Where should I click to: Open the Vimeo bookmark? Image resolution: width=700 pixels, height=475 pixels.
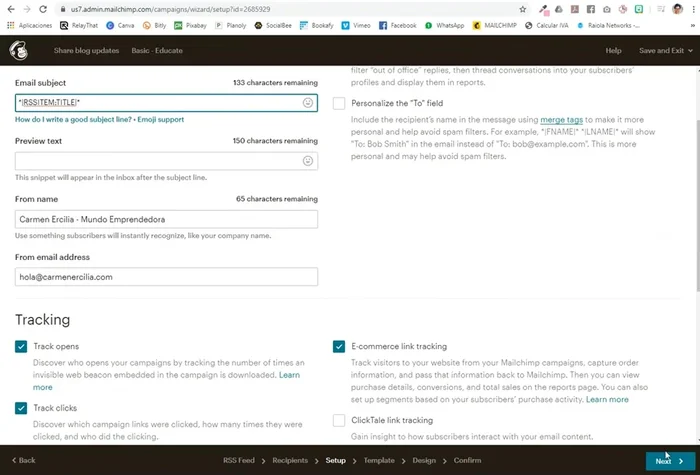click(353, 25)
